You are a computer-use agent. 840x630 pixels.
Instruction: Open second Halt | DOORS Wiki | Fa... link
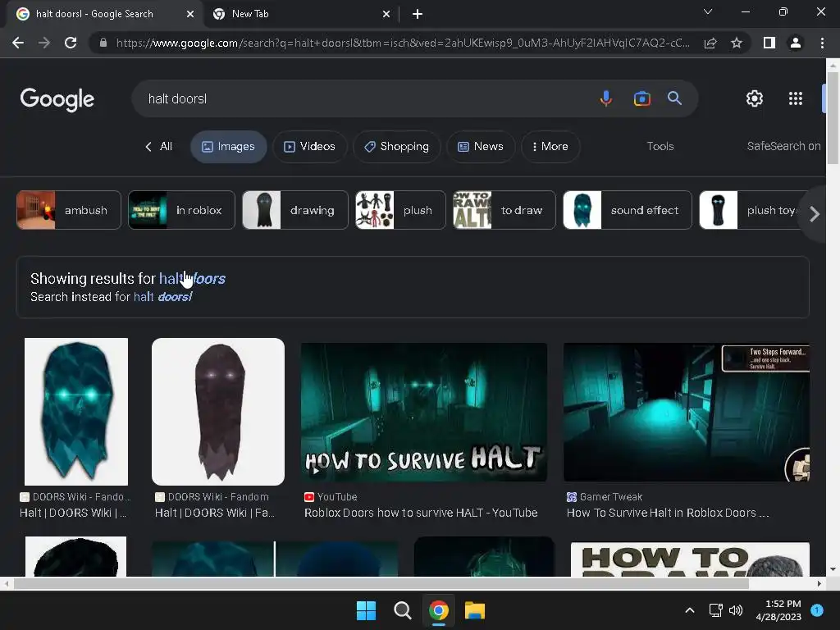point(215,513)
